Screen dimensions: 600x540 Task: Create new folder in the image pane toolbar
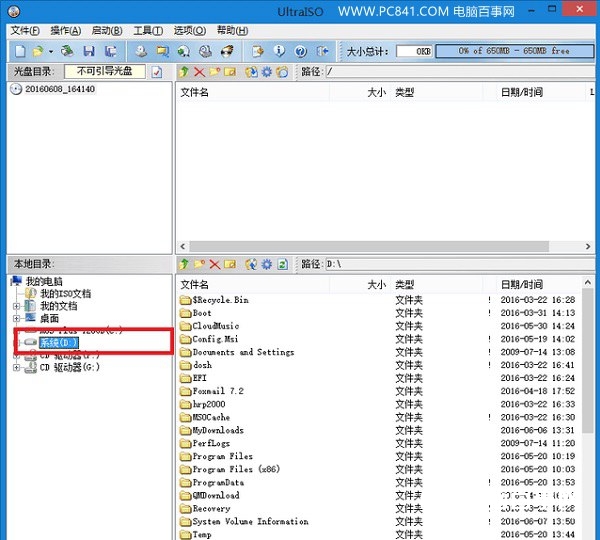pos(214,72)
